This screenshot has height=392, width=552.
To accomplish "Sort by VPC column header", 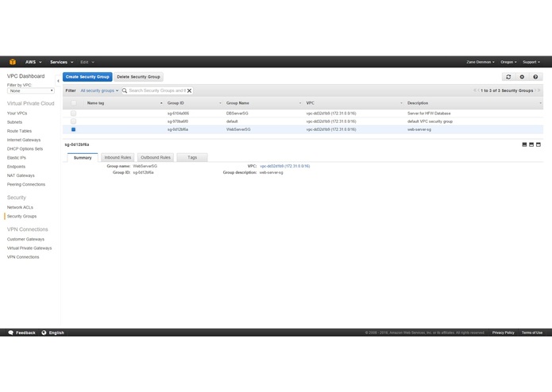I will coord(354,103).
